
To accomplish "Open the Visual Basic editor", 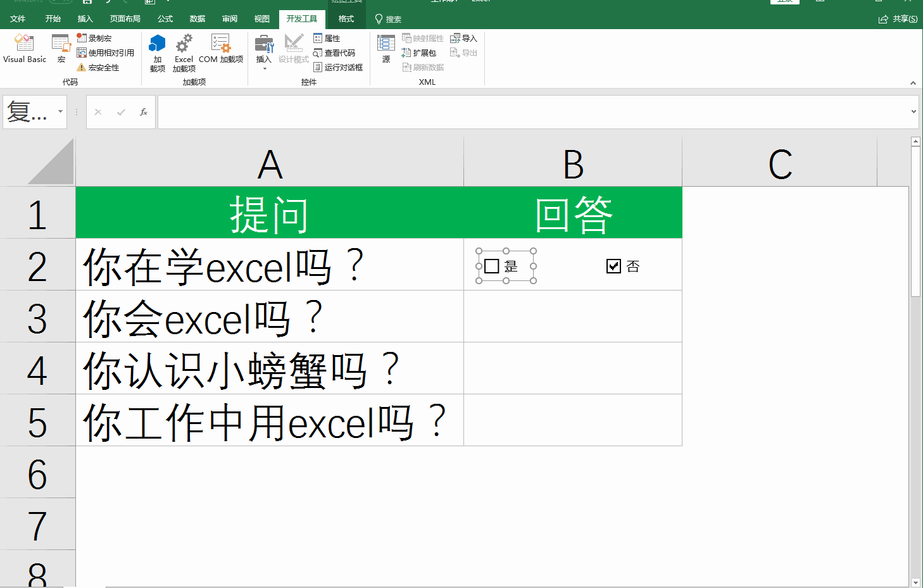I will tap(25, 49).
